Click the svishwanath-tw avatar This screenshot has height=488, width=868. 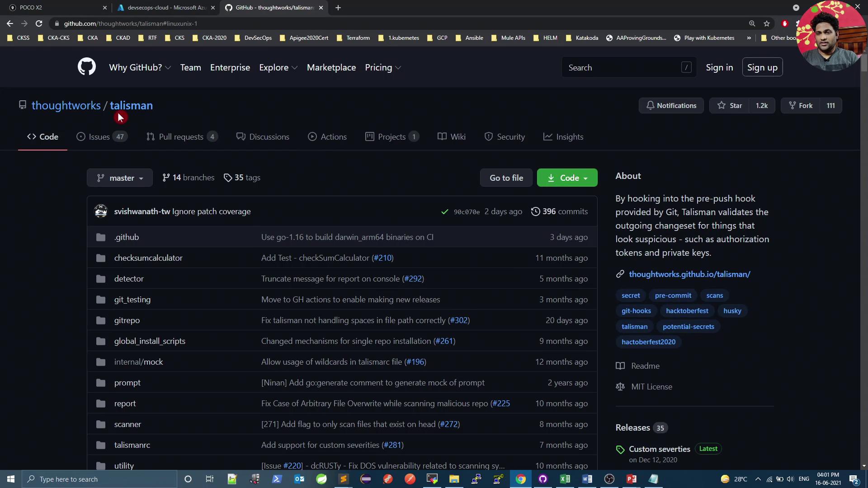pos(101,211)
